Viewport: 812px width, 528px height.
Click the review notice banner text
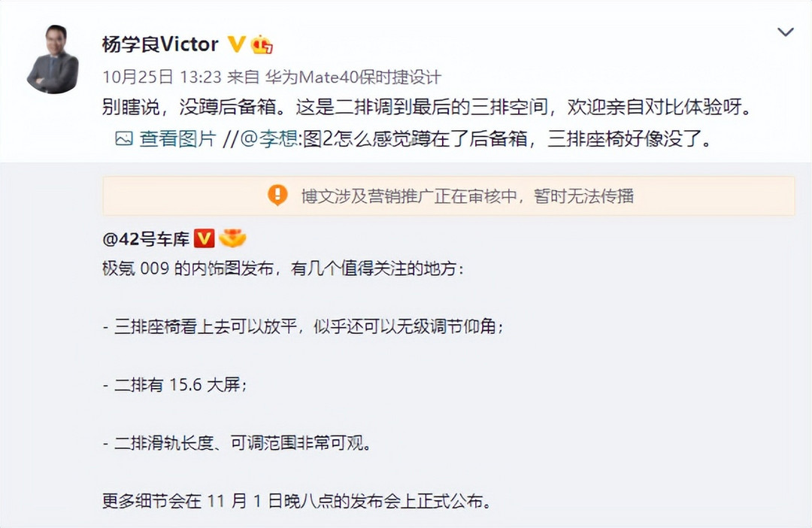[468, 196]
